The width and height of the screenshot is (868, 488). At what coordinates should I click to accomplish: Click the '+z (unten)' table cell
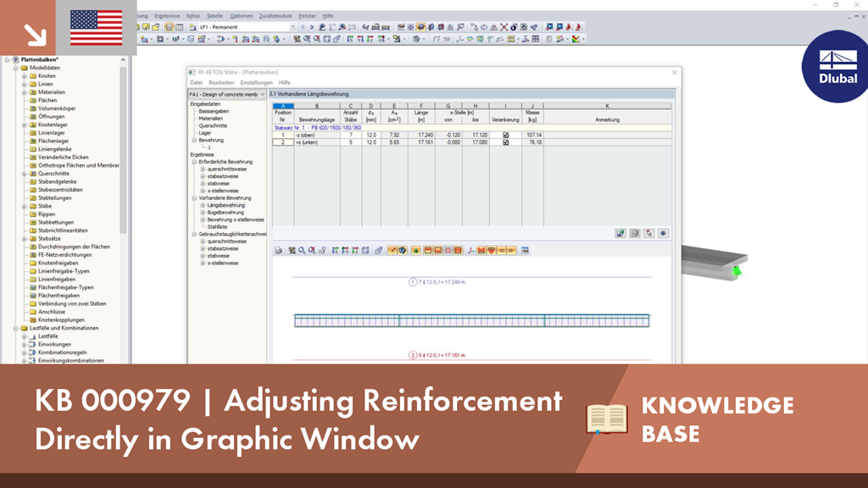[x=317, y=142]
